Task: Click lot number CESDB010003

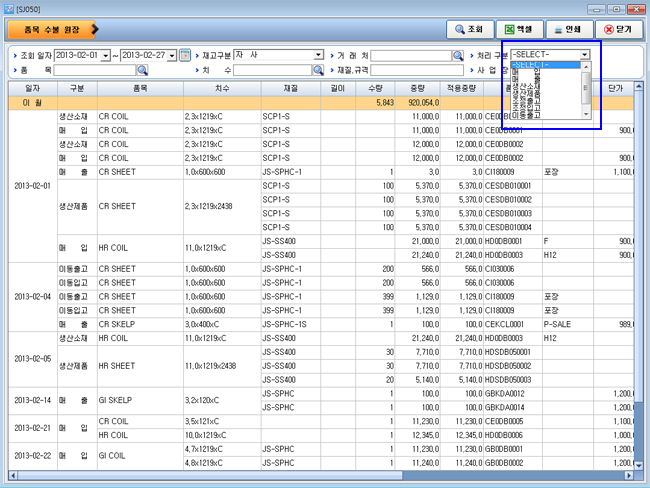Action: tap(508, 214)
